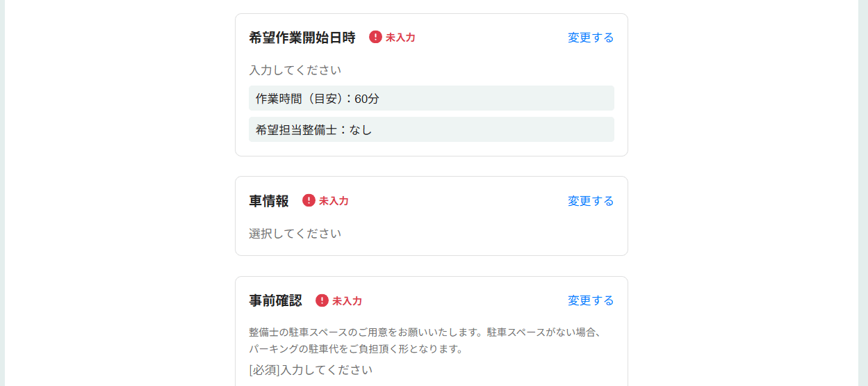Click the warning icon beside 希望作業開始日時
Image resolution: width=868 pixels, height=386 pixels.
click(x=375, y=37)
